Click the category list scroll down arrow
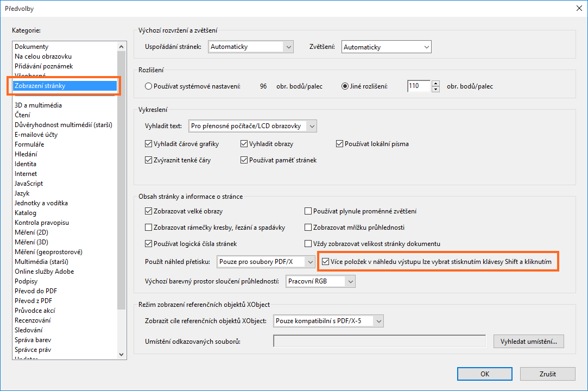The width and height of the screenshot is (588, 391). (121, 354)
